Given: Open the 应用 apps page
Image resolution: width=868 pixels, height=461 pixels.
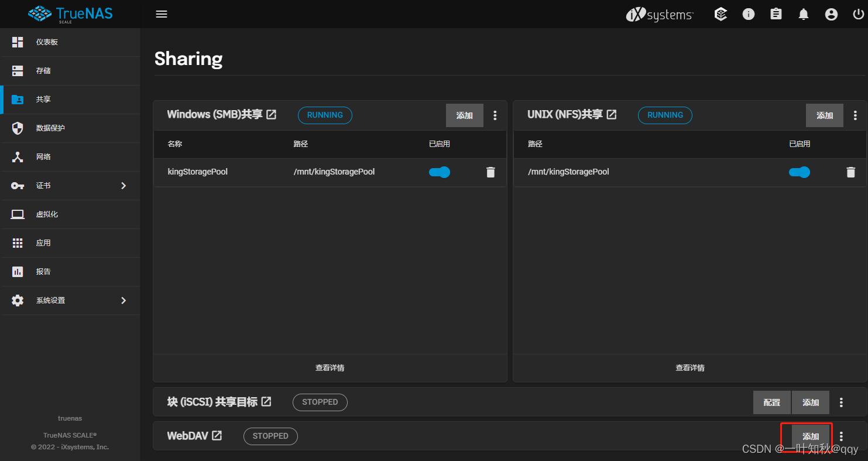Looking at the screenshot, I should 70,243.
